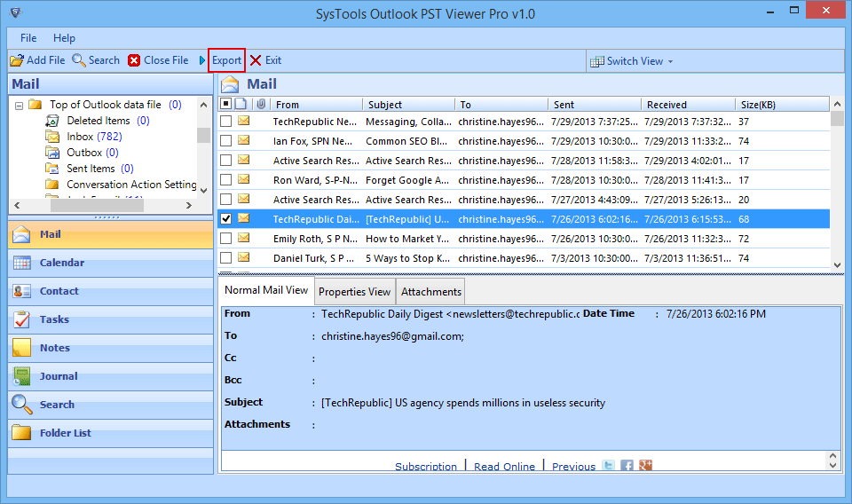
Task: Click the attachment paperclip column header
Action: [261, 104]
